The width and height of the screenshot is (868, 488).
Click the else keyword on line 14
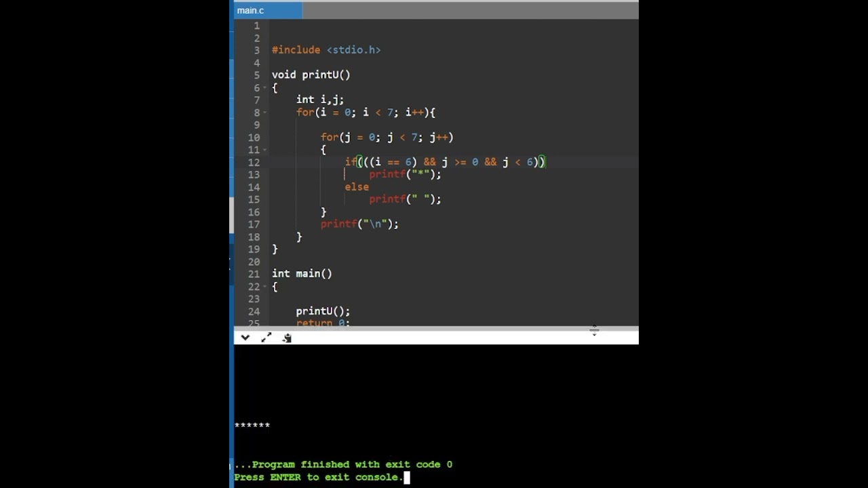coord(357,187)
